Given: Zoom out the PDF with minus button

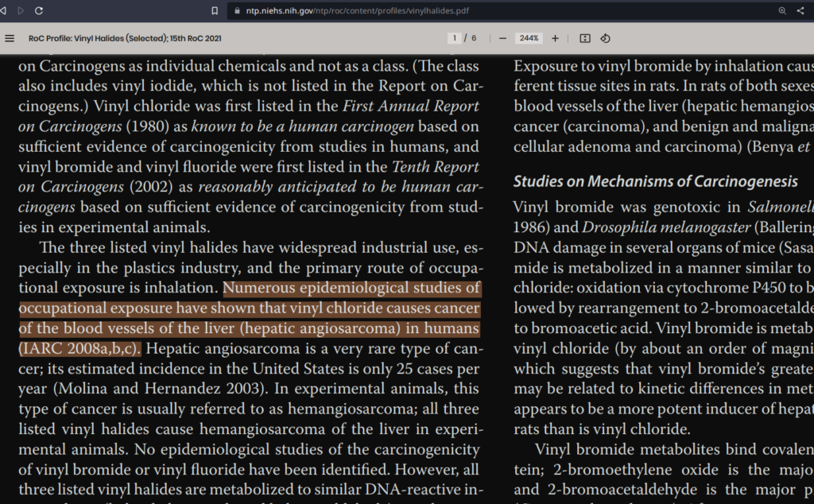Looking at the screenshot, I should [x=502, y=38].
